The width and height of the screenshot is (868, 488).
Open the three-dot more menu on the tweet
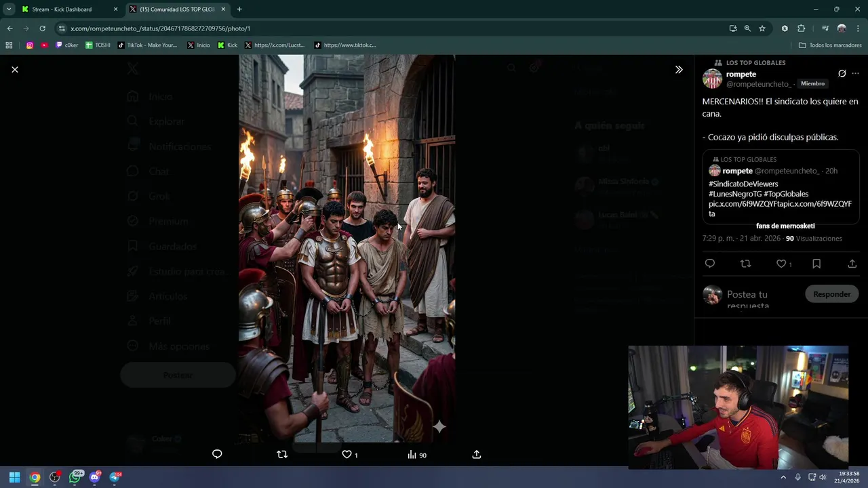(856, 73)
